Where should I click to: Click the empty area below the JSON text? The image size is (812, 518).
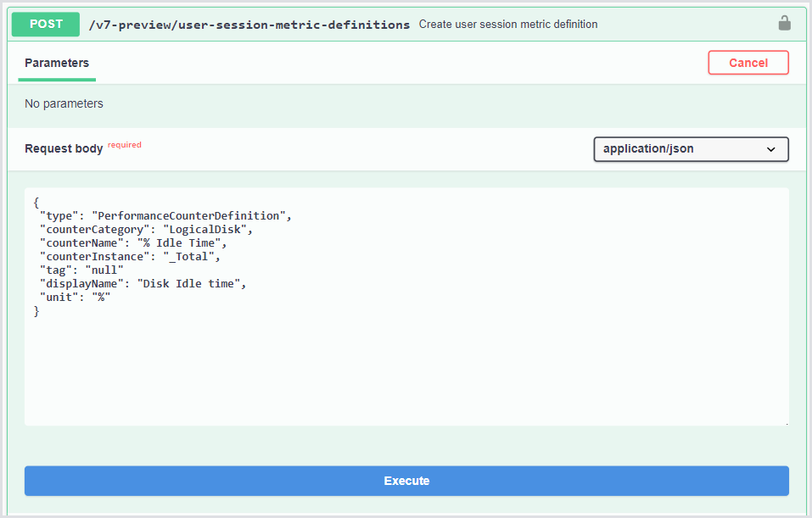(x=406, y=373)
